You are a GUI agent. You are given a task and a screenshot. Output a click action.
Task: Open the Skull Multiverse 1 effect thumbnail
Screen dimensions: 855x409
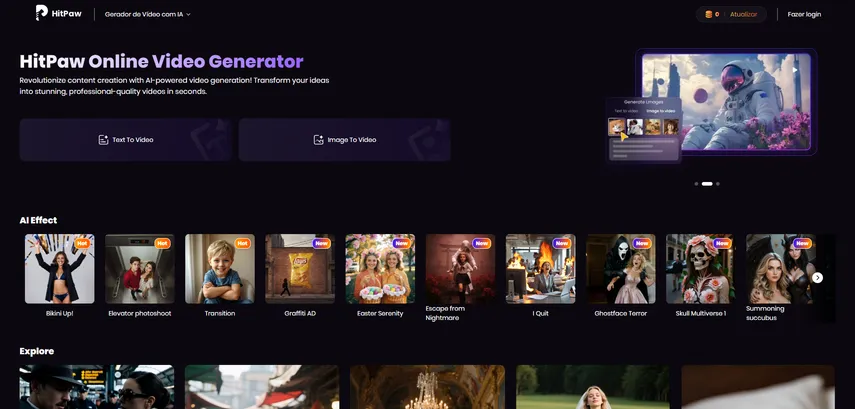tap(701, 269)
